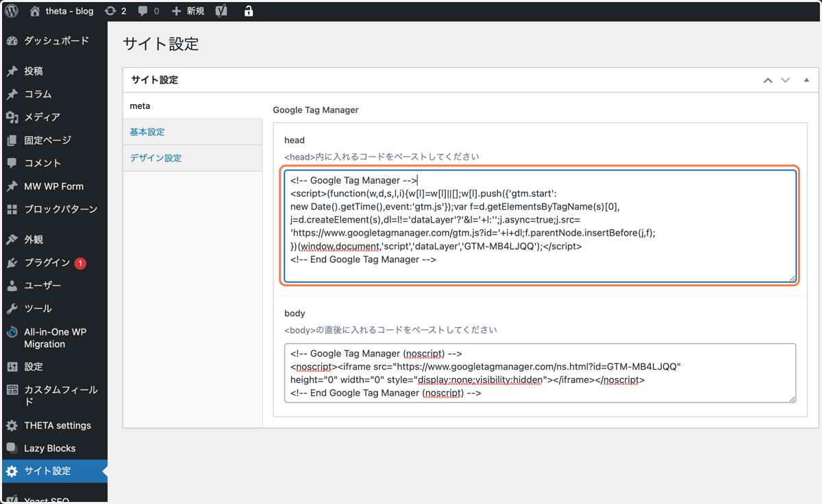
Task: Click the plug icon beside プラグイン
Action: point(12,263)
